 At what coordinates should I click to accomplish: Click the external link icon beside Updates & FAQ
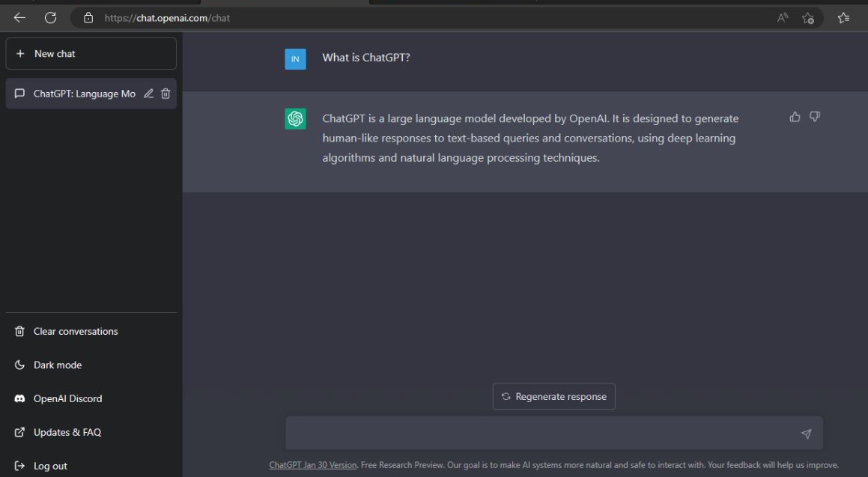coord(19,432)
